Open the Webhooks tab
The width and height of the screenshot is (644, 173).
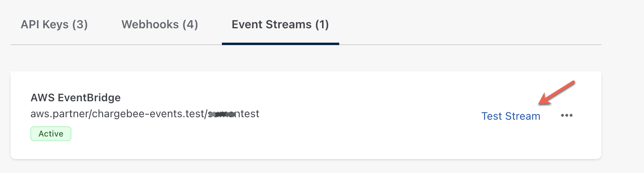pos(160,25)
